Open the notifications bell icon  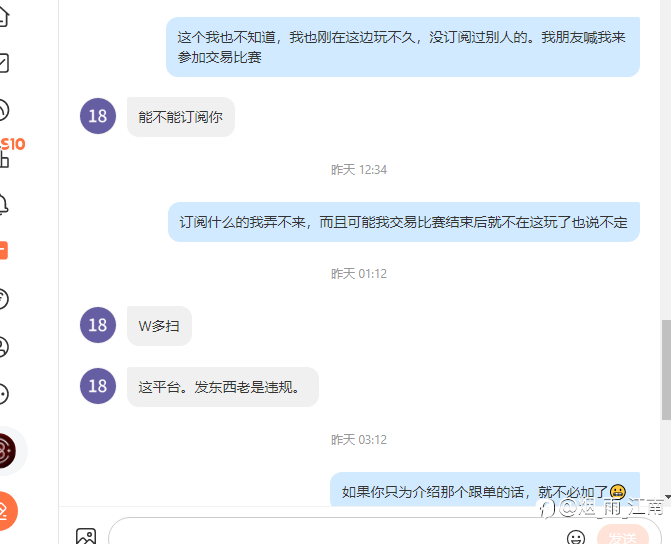tap(3, 204)
